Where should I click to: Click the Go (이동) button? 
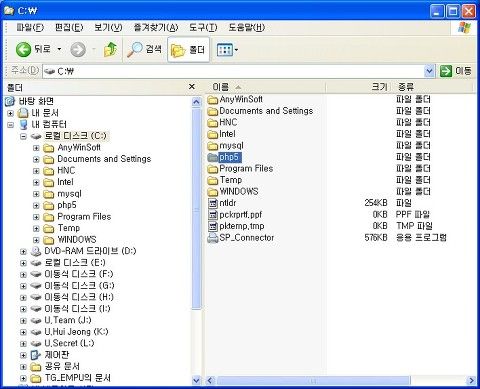pos(456,71)
